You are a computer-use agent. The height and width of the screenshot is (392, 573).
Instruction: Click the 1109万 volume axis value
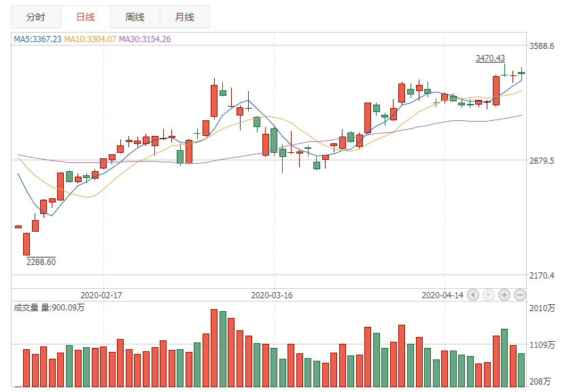tap(542, 345)
